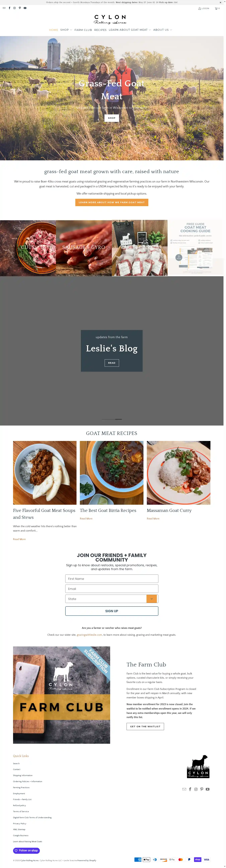Open the Facebook icon in header
This screenshot has height=868, width=226.
click(x=9, y=8)
